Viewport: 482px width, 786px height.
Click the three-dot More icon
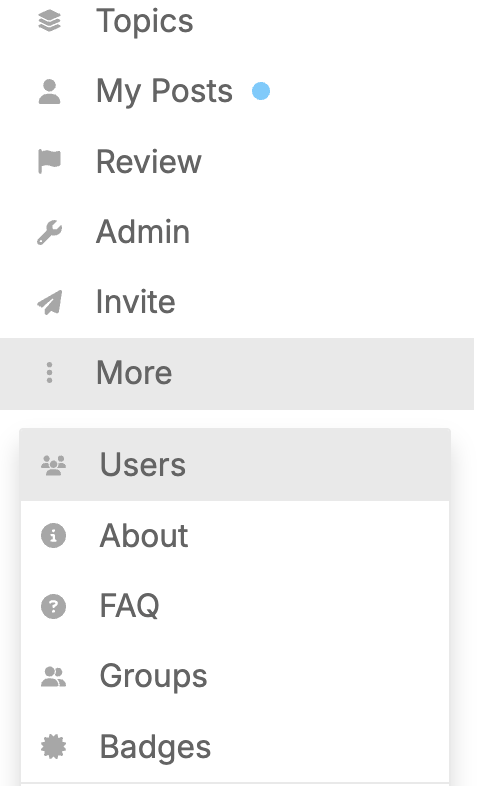(x=49, y=373)
